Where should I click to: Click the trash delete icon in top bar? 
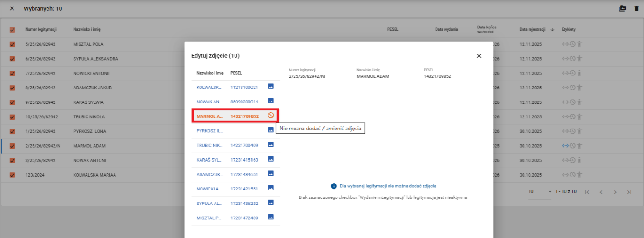(x=637, y=8)
